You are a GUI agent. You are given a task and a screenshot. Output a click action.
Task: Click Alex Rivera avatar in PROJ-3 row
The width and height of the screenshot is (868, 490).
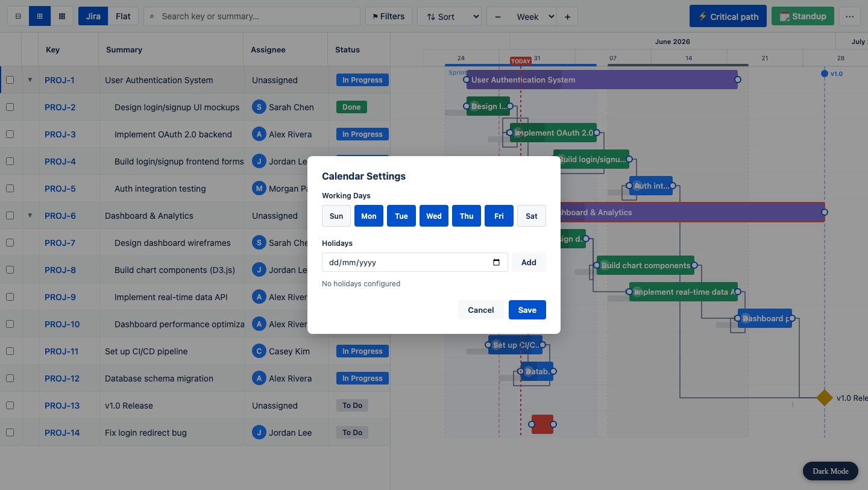pos(259,134)
